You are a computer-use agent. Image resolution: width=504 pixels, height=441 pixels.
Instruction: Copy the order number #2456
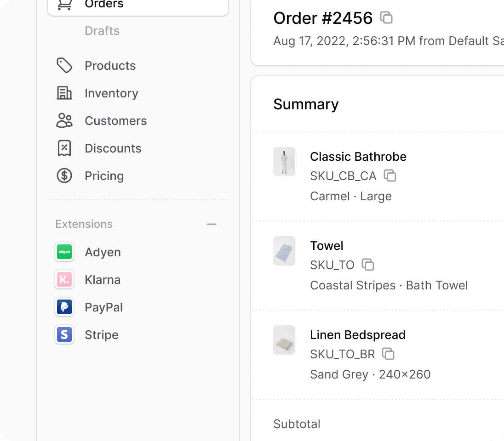tap(386, 18)
